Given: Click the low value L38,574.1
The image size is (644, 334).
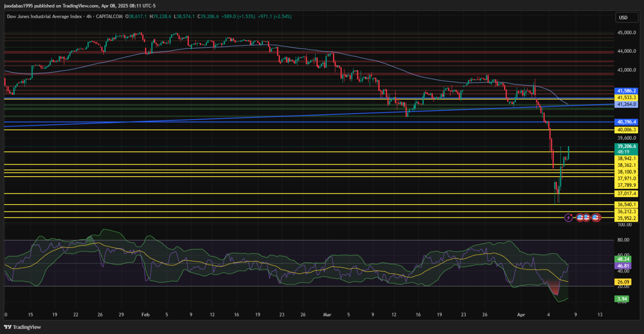Looking at the screenshot, I should click(x=185, y=16).
